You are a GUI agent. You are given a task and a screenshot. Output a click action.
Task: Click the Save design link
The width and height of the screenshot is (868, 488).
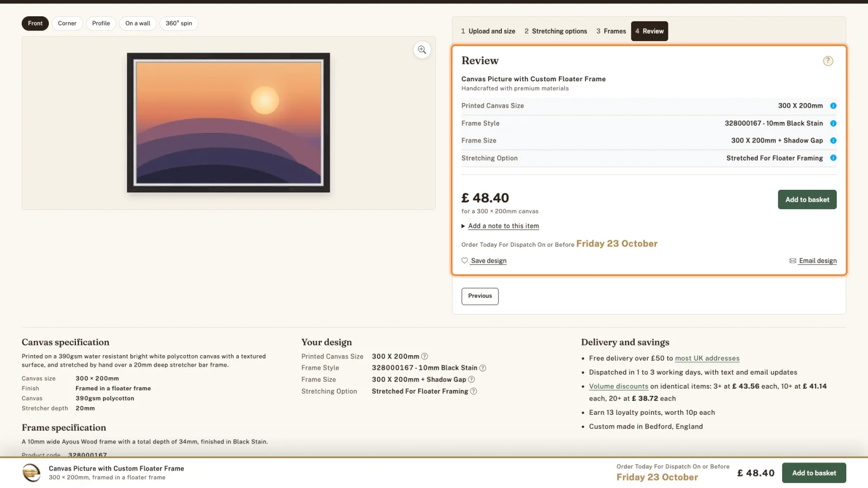pos(489,261)
